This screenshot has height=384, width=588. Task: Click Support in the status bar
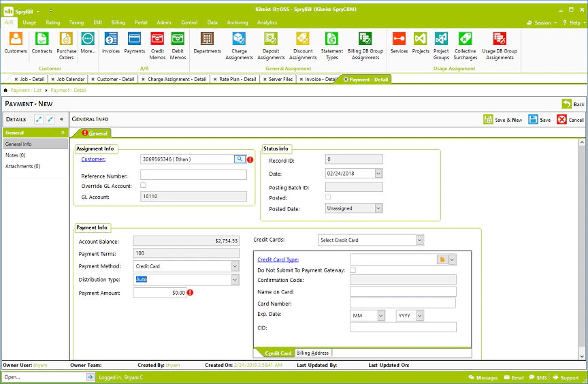pyautogui.click(x=566, y=378)
